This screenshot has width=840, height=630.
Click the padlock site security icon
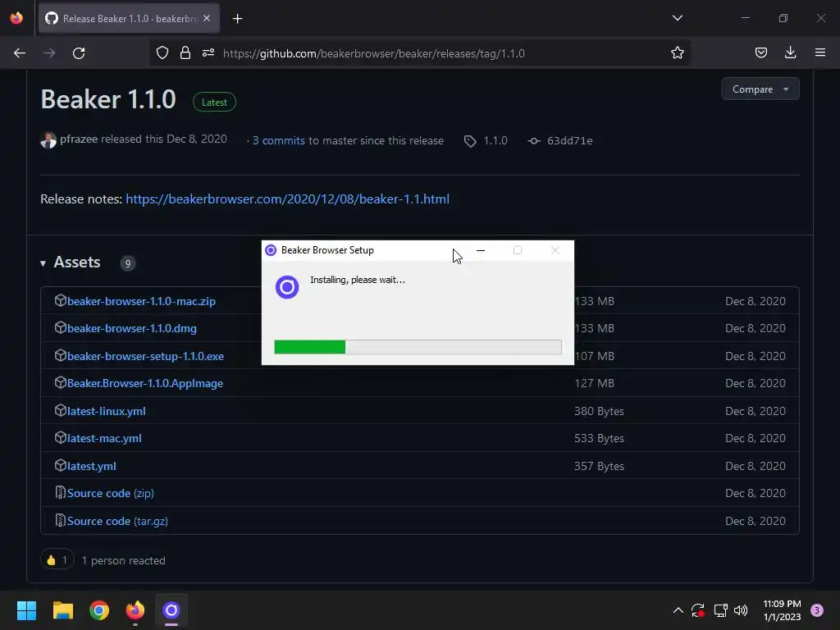pos(185,52)
